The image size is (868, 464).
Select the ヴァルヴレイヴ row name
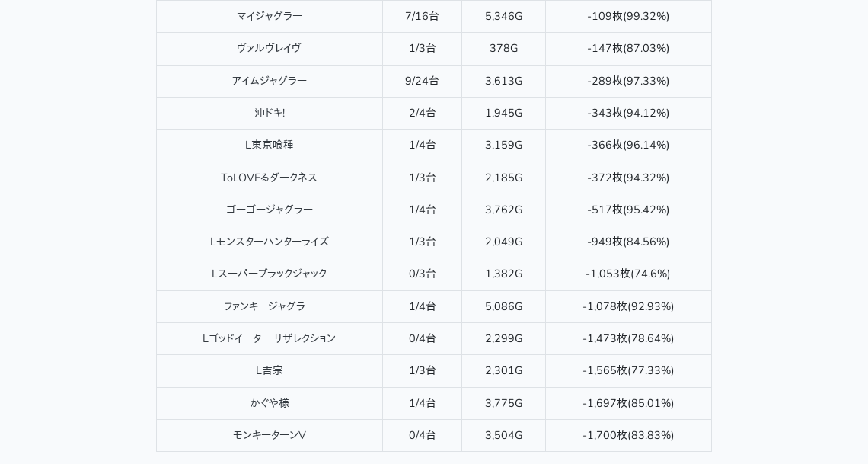[269, 48]
